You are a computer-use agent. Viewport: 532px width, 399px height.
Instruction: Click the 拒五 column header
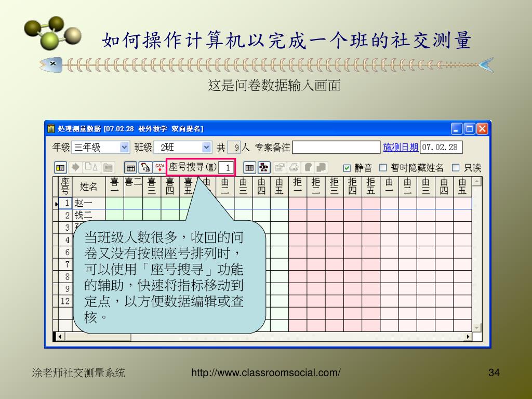click(x=371, y=187)
